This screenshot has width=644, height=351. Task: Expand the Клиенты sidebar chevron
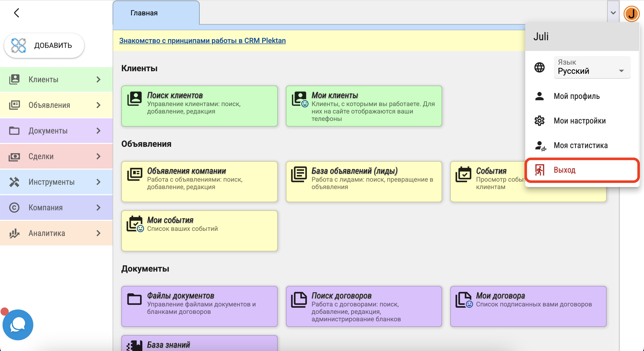click(x=99, y=79)
